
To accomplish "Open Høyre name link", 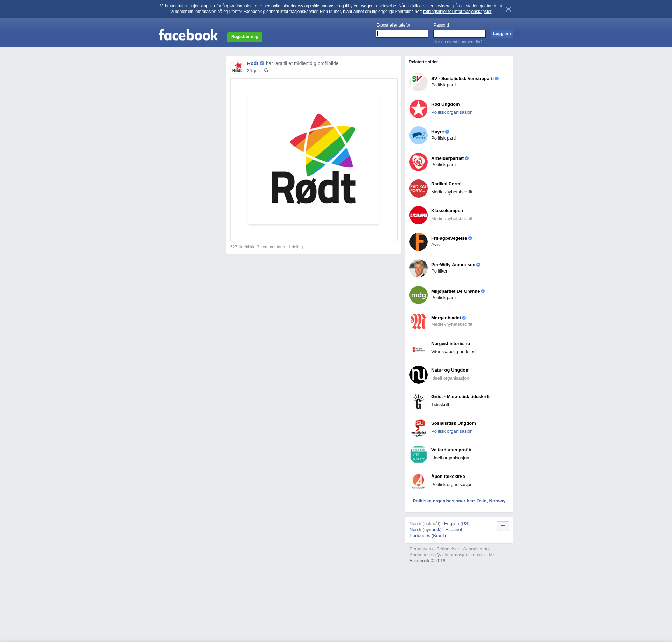I will click(x=437, y=132).
